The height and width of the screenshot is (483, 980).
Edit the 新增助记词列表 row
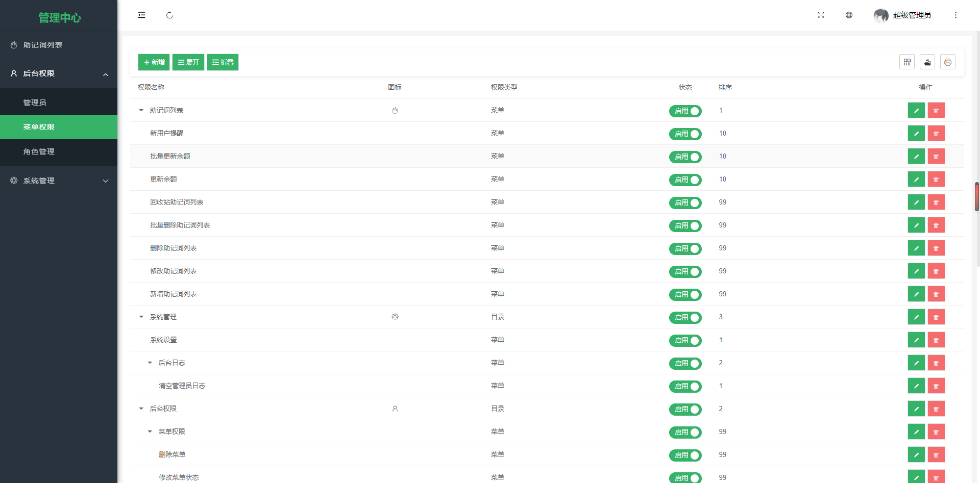(x=916, y=294)
